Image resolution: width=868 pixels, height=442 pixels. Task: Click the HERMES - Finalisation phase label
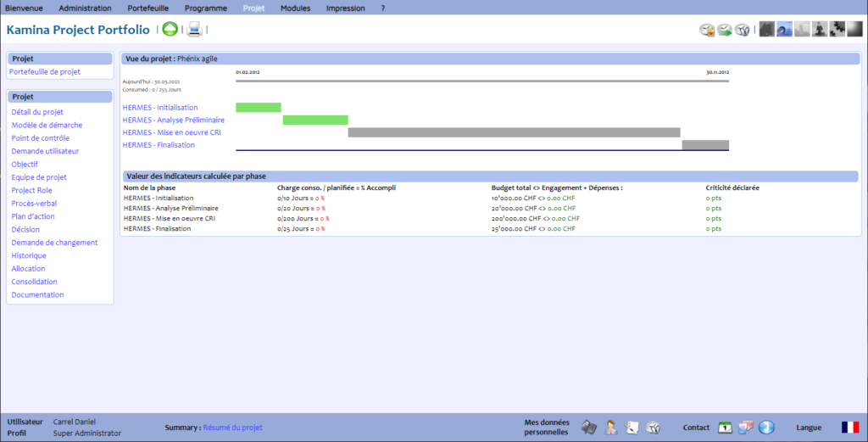point(159,145)
